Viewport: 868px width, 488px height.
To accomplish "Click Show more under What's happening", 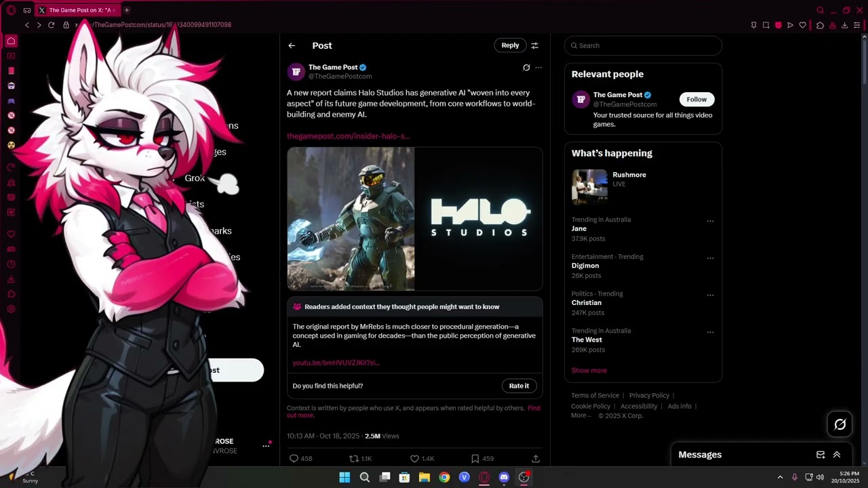I will coord(589,371).
